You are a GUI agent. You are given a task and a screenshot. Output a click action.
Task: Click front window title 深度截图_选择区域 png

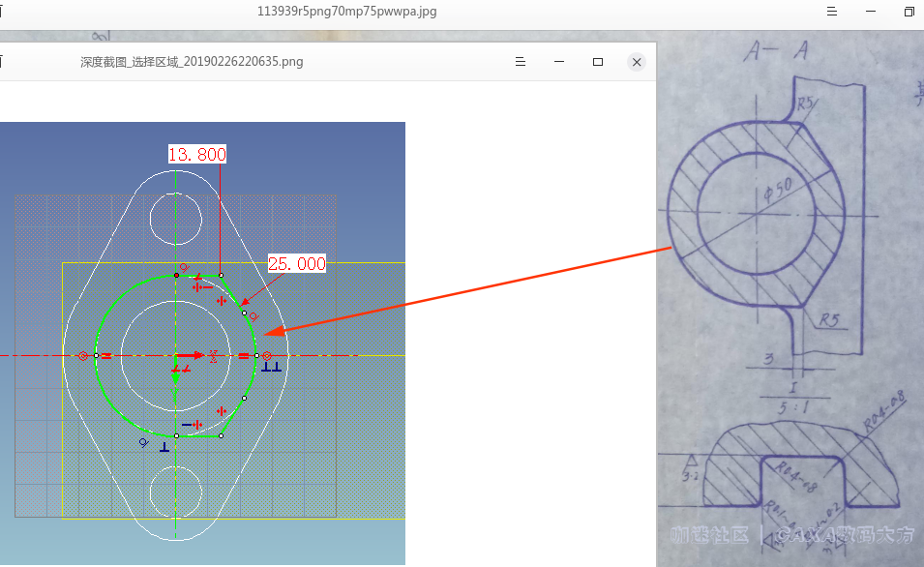(x=193, y=62)
